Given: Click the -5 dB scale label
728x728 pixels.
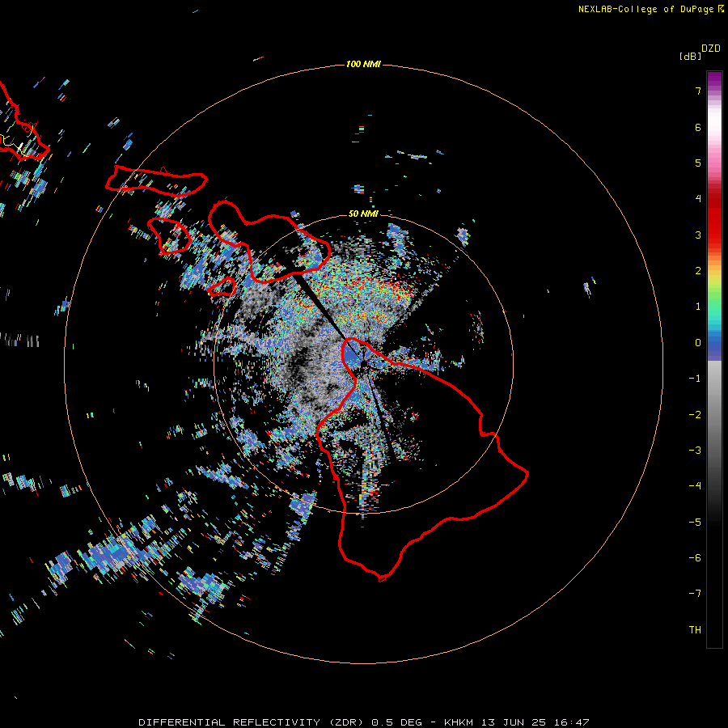Looking at the screenshot, I should [x=695, y=523].
